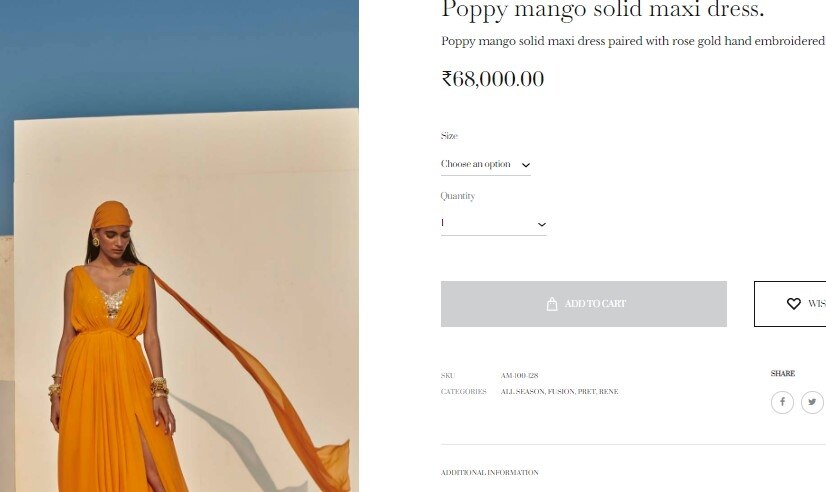Share product on Facebook icon
The image size is (826, 492).
[x=782, y=402]
